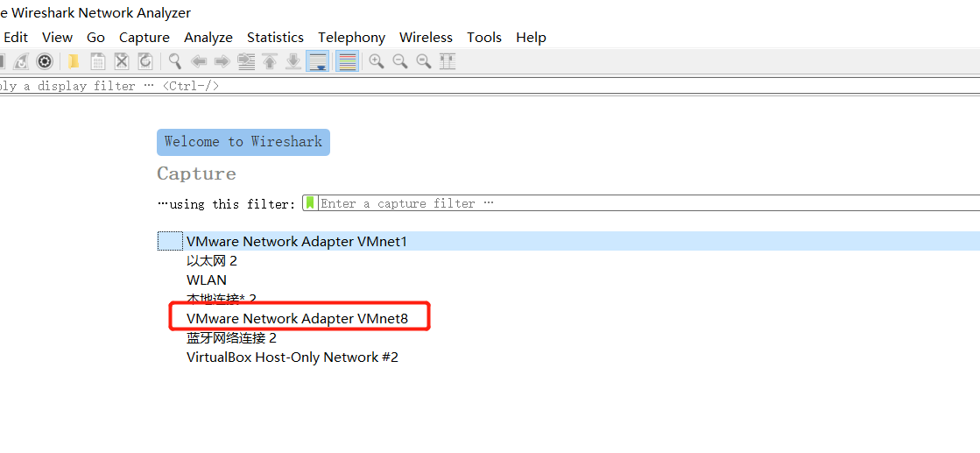The image size is (980, 453).
Task: Select VMware Network Adapter VMnet8 interface
Action: 297,318
